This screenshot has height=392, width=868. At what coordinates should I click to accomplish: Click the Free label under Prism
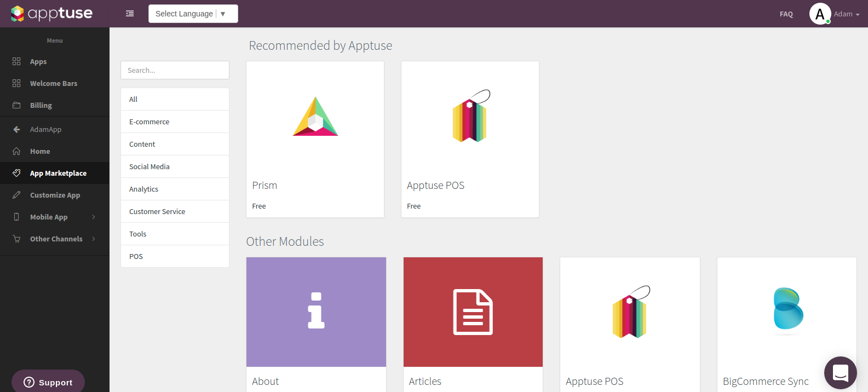(259, 206)
